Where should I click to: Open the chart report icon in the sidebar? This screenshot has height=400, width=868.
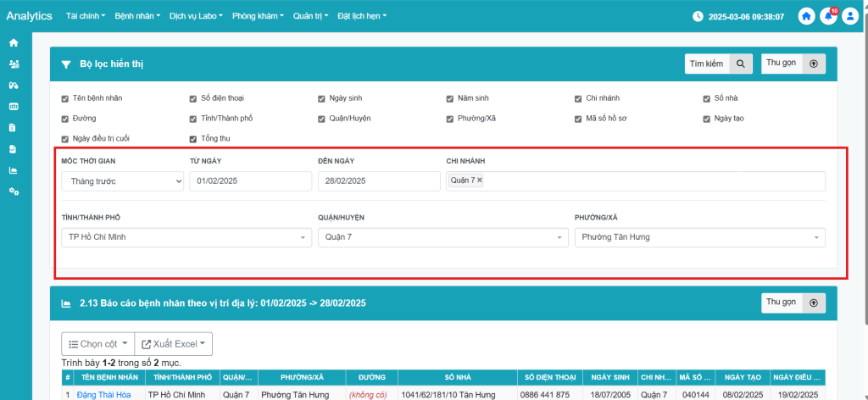click(x=14, y=170)
